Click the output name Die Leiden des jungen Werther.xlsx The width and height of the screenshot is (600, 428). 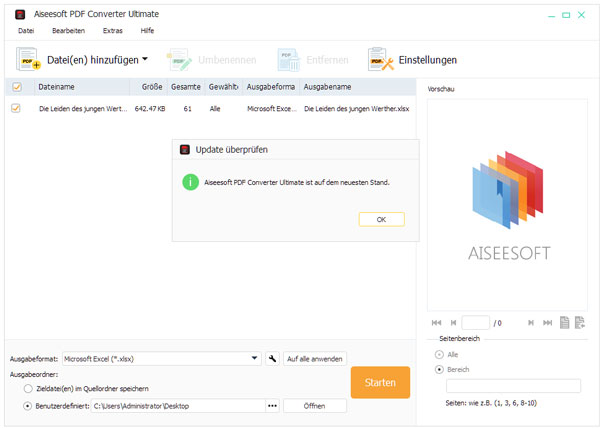coord(356,109)
